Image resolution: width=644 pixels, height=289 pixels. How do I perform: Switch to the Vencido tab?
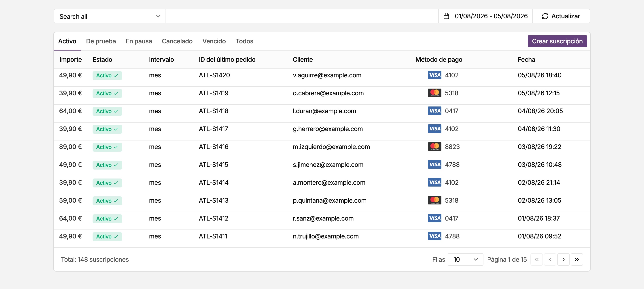(214, 41)
